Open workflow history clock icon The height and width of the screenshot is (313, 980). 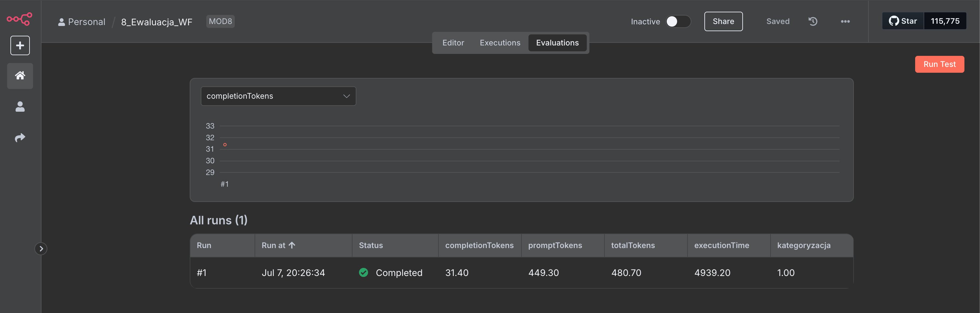tap(813, 21)
